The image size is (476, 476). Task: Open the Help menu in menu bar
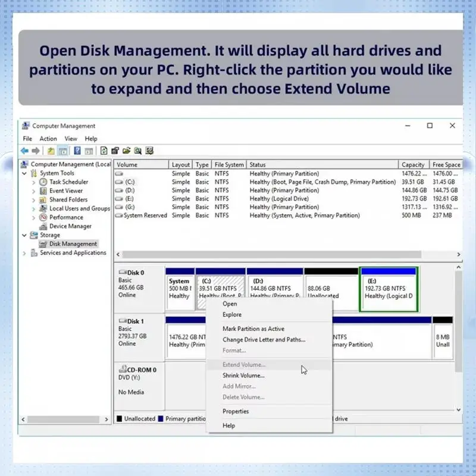point(91,139)
